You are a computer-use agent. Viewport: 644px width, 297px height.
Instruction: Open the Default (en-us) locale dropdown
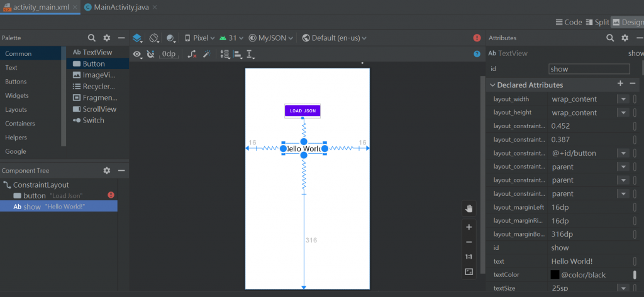(x=335, y=38)
